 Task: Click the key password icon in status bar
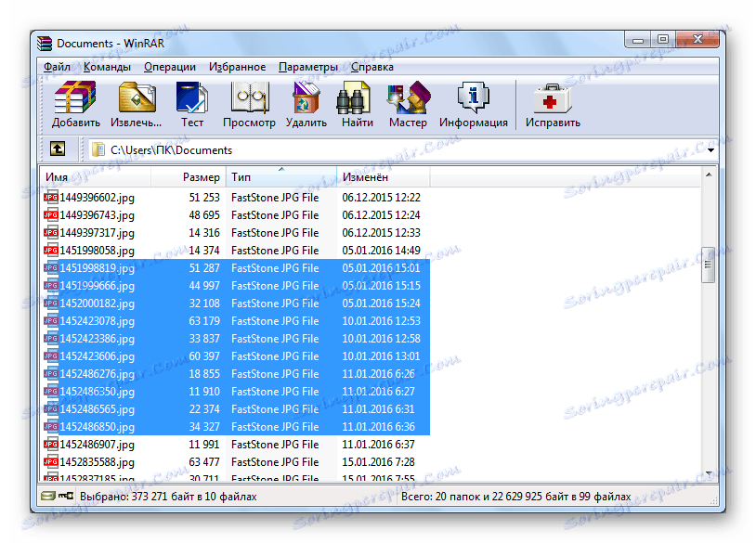tap(66, 496)
